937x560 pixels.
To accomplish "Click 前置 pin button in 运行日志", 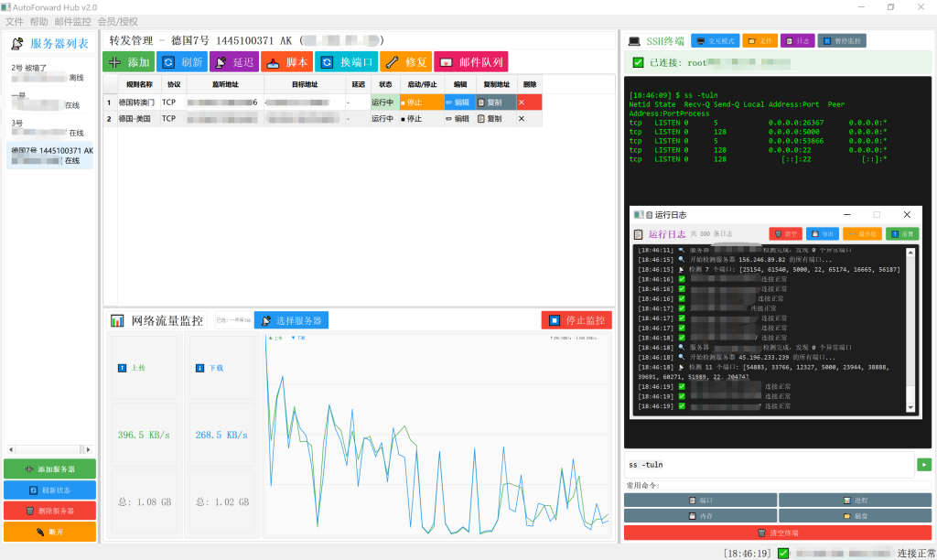I will click(902, 233).
